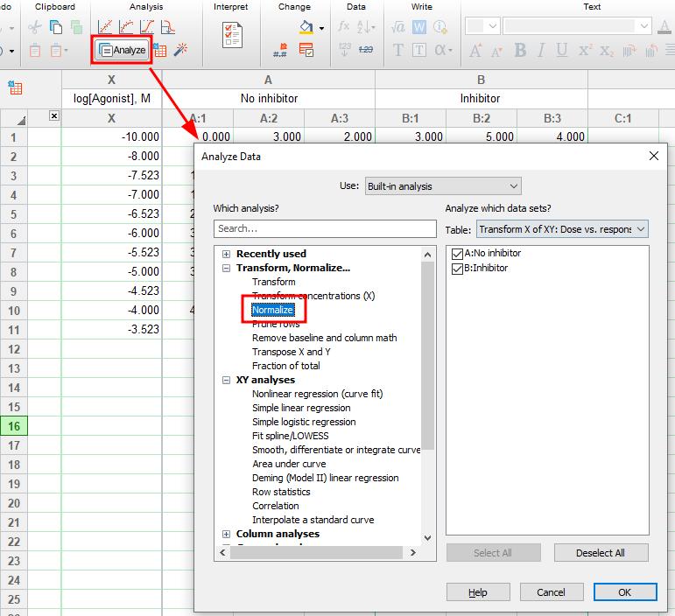Select Nonlinear regression (curve fit) analysis

[x=317, y=394]
